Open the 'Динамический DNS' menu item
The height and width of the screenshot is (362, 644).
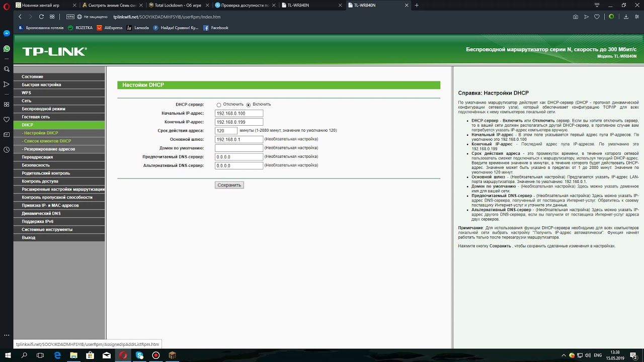click(59, 213)
